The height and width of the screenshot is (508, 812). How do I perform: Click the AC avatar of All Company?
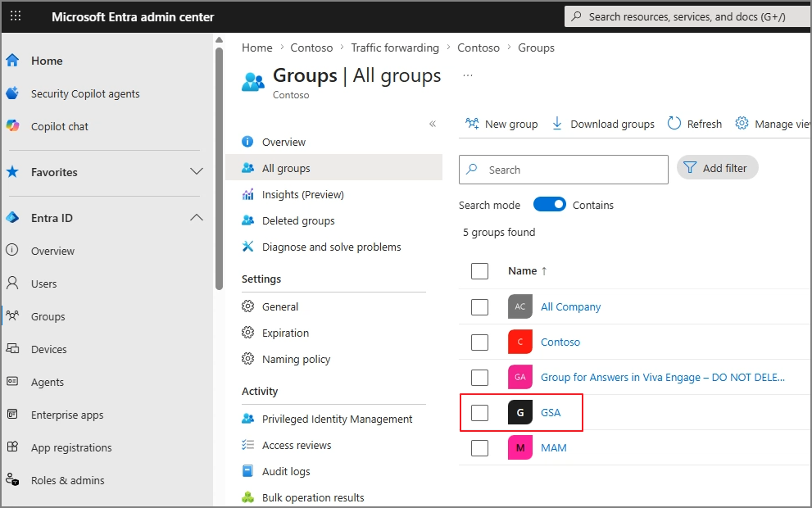520,306
